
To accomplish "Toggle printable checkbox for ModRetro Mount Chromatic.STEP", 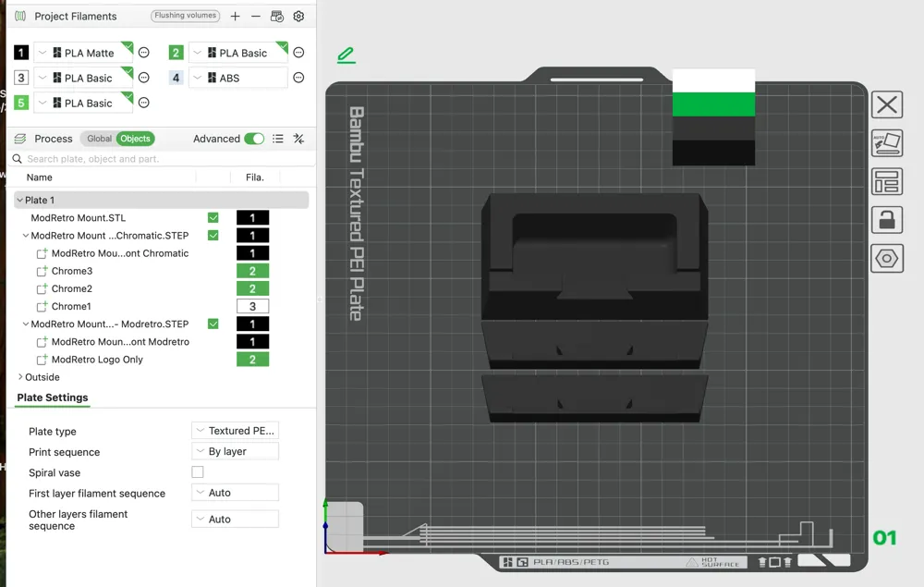I will (x=213, y=235).
